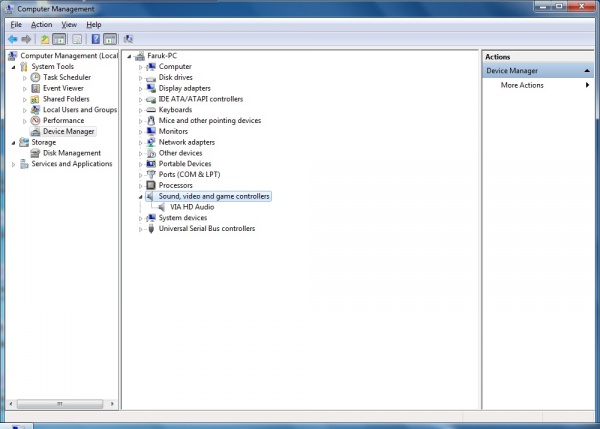
Task: Click the Universal Serial Bus controllers icon
Action: 151,228
